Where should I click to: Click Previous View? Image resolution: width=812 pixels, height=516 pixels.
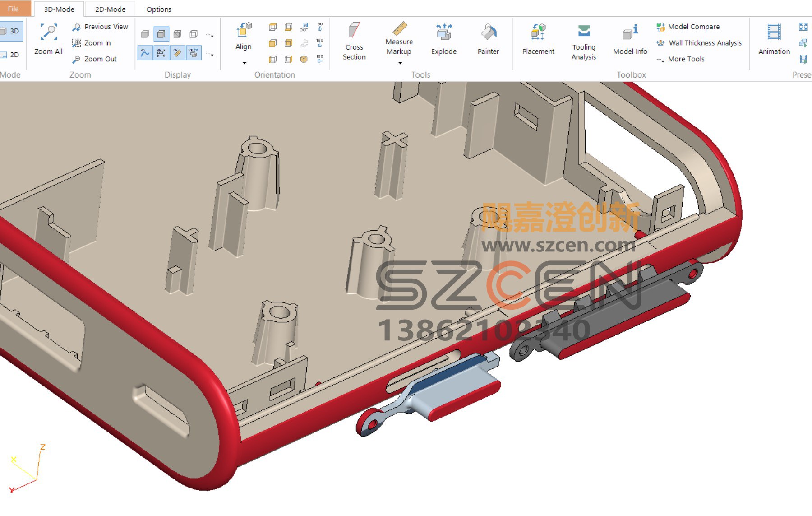click(100, 27)
